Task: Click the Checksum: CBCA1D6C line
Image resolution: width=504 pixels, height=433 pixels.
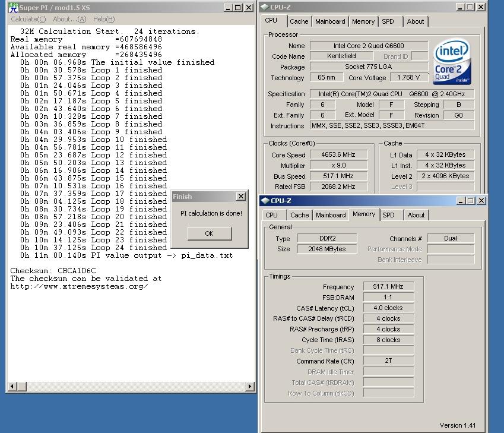Action: click(x=53, y=271)
